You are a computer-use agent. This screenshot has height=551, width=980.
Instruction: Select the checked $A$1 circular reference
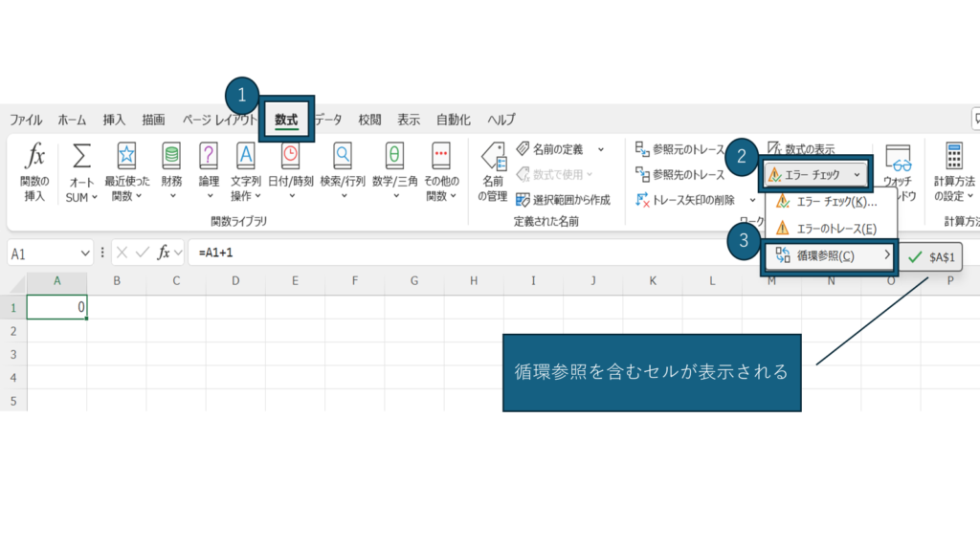pyautogui.click(x=933, y=256)
